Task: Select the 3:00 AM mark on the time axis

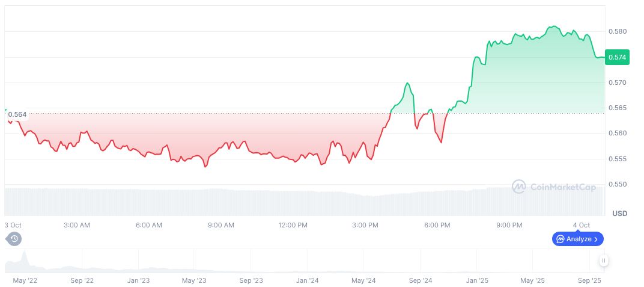Action: tap(77, 225)
